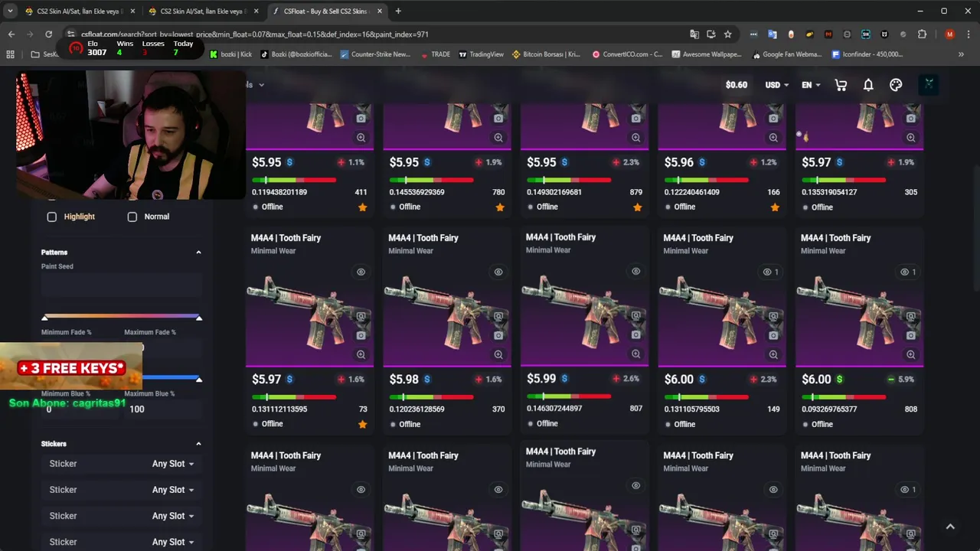Open the browser extensions puzzle icon
This screenshot has width=980, height=551.
tap(922, 34)
